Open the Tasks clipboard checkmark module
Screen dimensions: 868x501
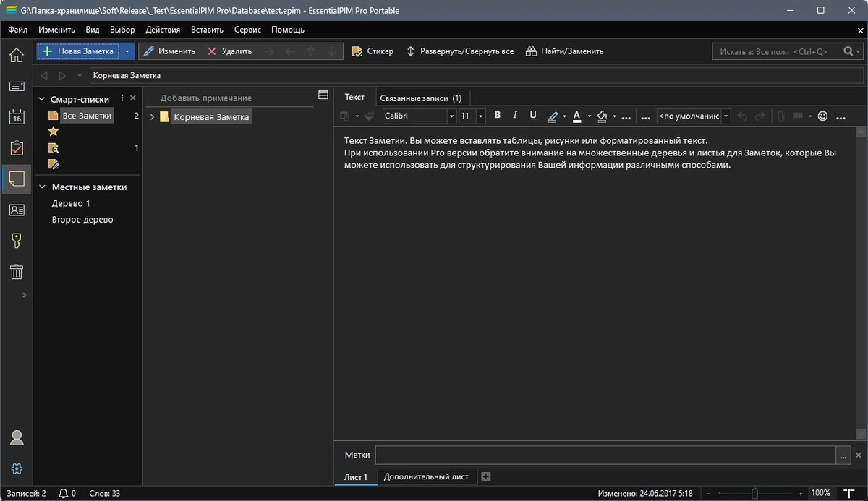click(x=16, y=148)
